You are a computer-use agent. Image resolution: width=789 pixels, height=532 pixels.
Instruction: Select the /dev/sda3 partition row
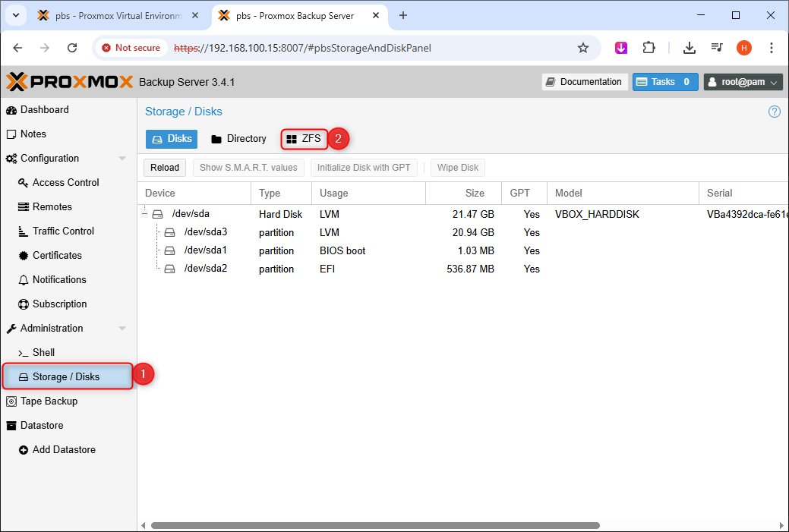click(x=463, y=232)
